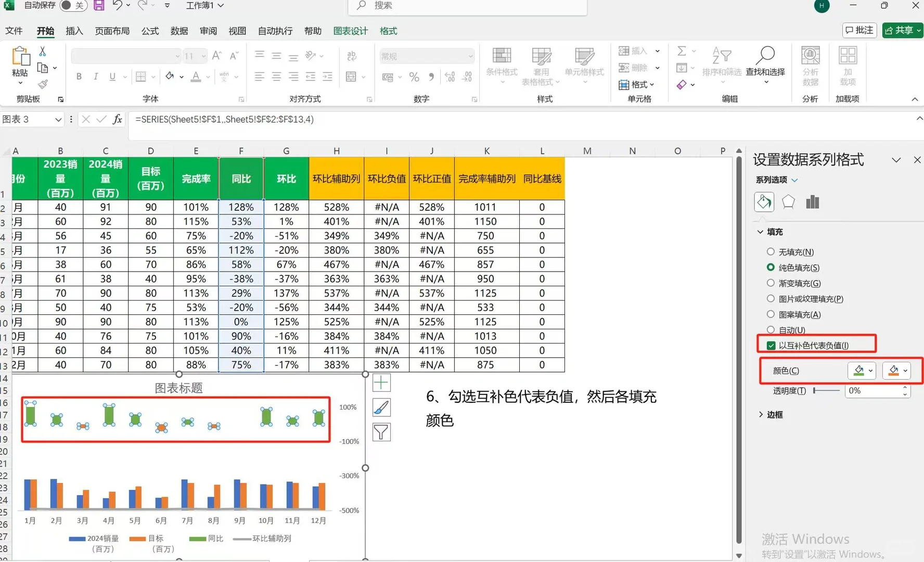This screenshot has width=924, height=562.
Task: Click the formula bar text
Action: [224, 119]
